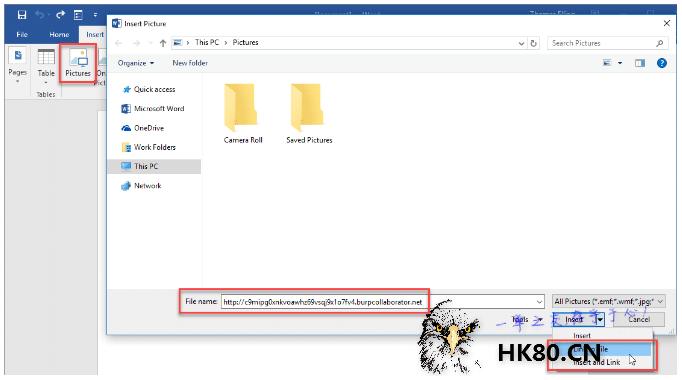Go back with the dialog's back arrow
The height and width of the screenshot is (380, 682).
(x=119, y=43)
